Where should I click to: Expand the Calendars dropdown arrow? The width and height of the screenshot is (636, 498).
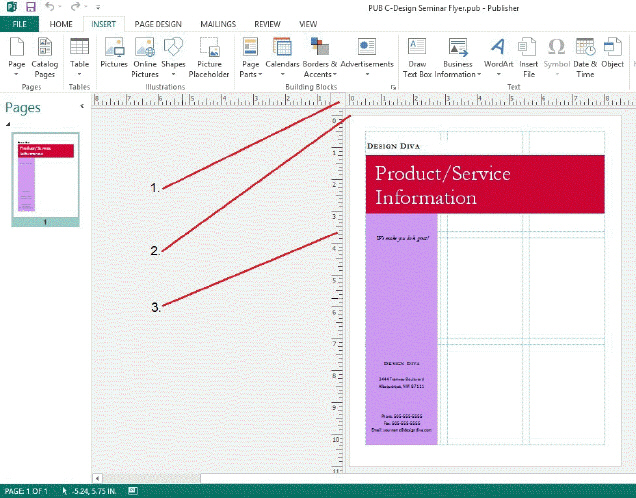point(282,74)
